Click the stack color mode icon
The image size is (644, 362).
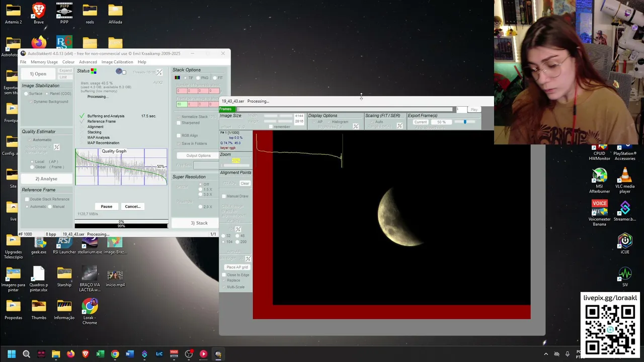177,78
